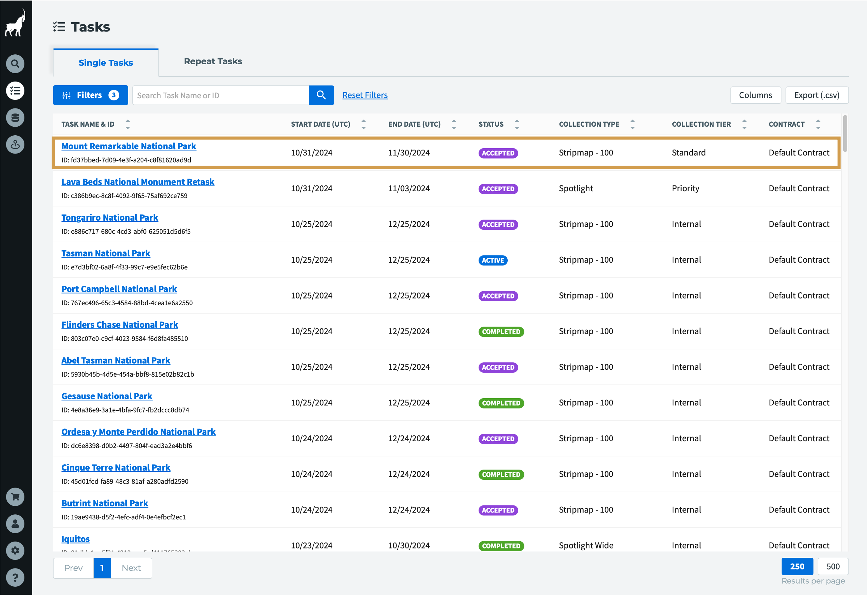
Task: Open the shopping cart sidebar icon
Action: (x=15, y=497)
